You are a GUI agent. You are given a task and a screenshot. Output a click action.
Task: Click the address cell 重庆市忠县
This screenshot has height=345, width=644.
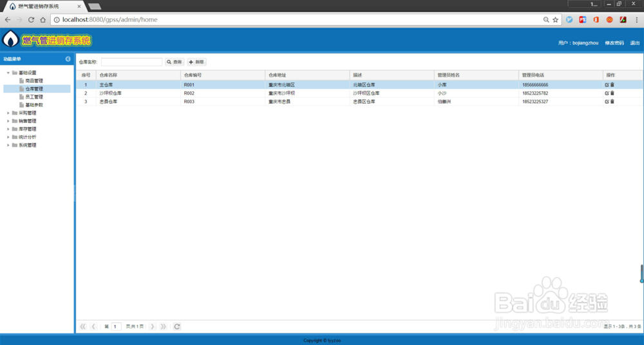tap(308, 102)
